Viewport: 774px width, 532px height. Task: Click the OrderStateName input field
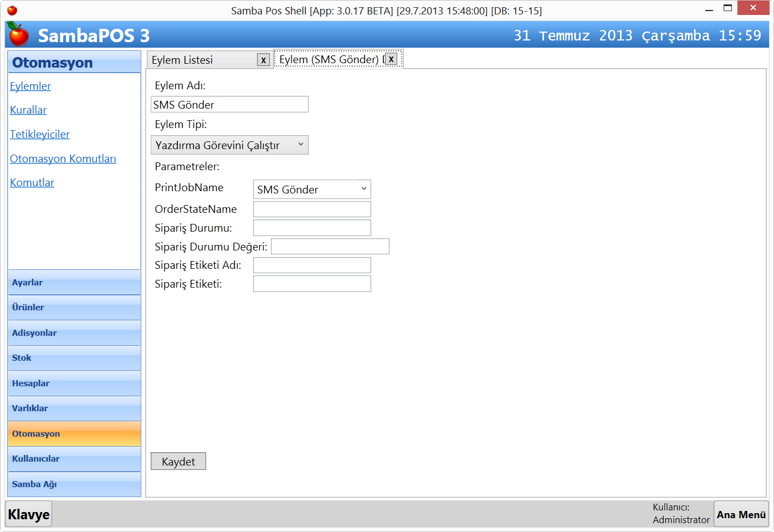click(x=311, y=209)
